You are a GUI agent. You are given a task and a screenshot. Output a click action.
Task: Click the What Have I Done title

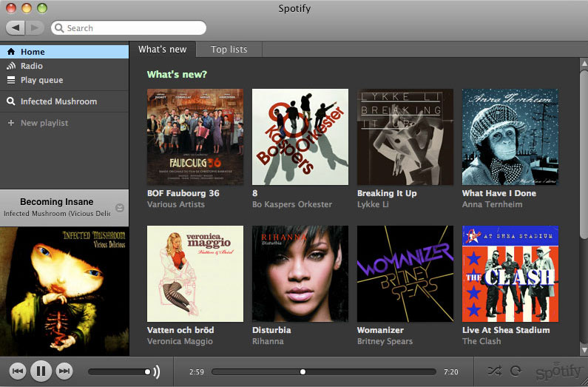click(499, 193)
